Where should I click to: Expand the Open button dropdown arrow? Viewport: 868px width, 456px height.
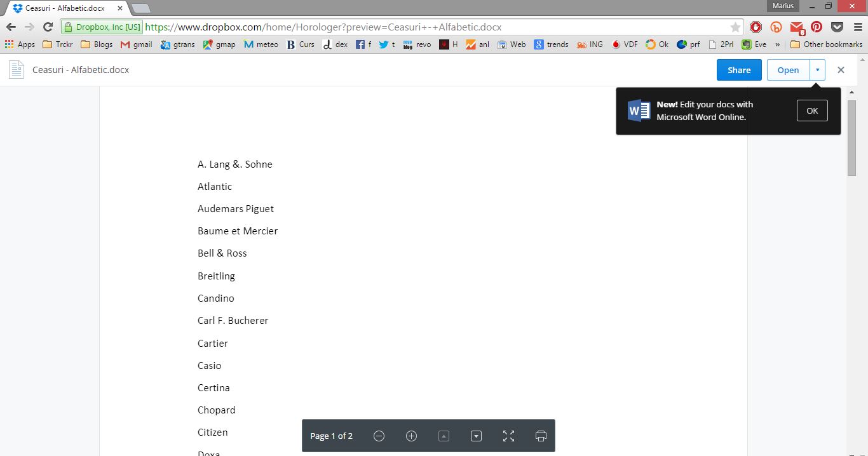coord(817,70)
